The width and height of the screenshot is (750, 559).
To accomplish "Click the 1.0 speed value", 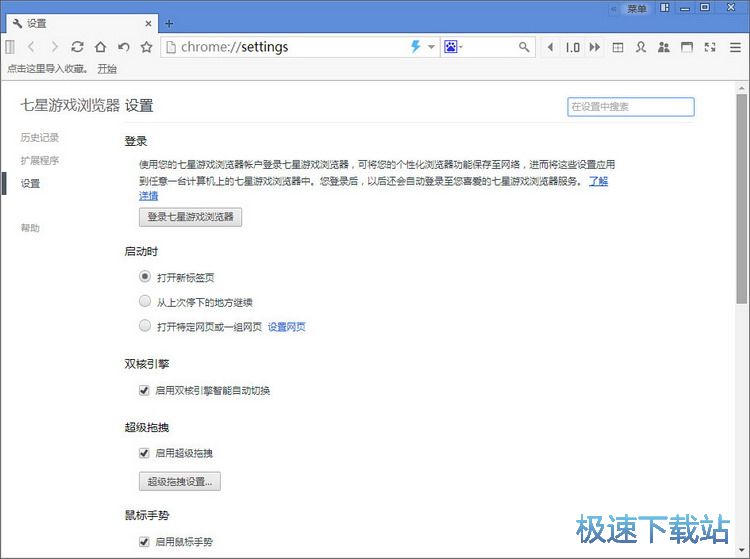I will 573,47.
